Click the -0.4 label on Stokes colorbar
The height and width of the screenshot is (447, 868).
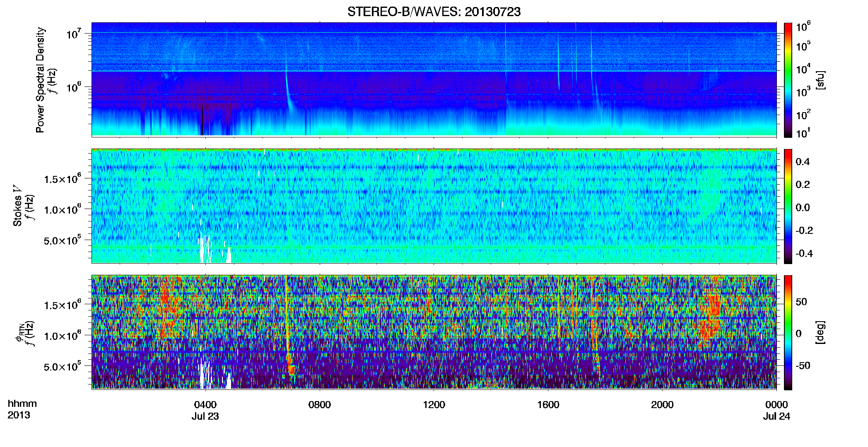pyautogui.click(x=804, y=253)
